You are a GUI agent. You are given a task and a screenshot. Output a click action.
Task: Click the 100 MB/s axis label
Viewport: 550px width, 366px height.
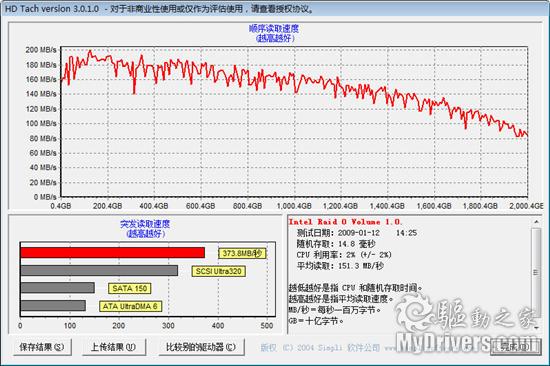41,124
